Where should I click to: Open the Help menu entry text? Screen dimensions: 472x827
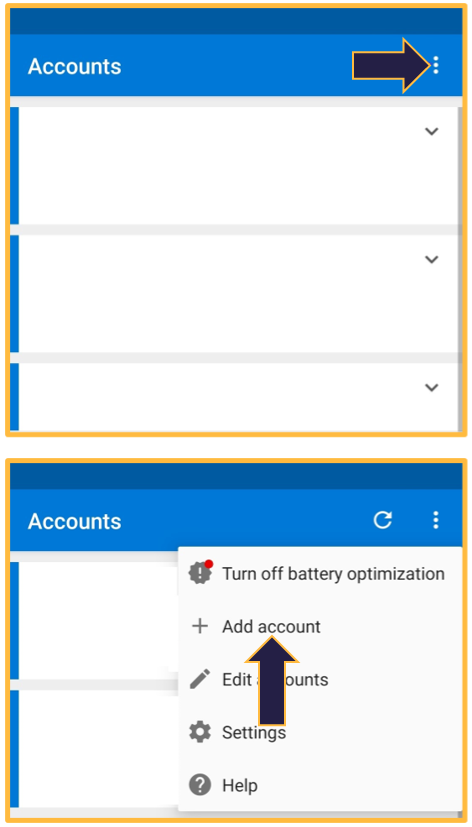[240, 785]
